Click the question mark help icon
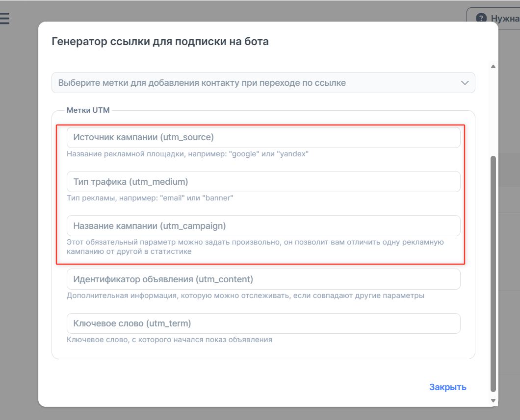Image resolution: width=520 pixels, height=420 pixels. point(481,19)
